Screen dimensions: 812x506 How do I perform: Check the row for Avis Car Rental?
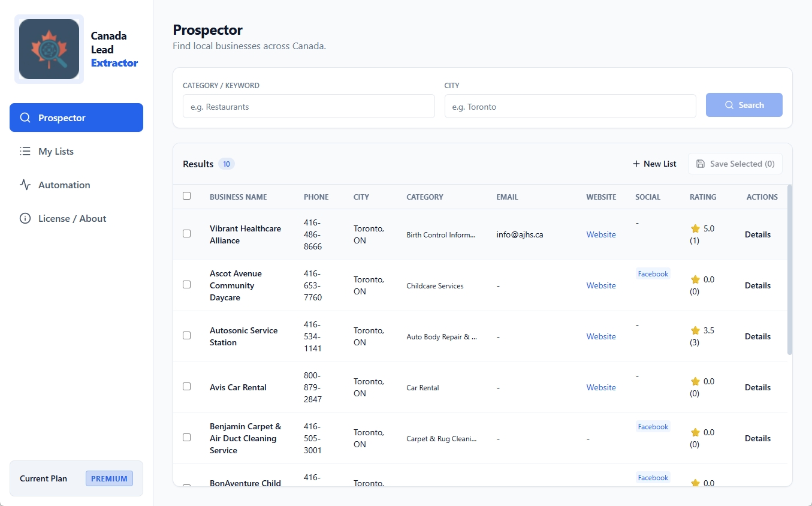coord(186,387)
